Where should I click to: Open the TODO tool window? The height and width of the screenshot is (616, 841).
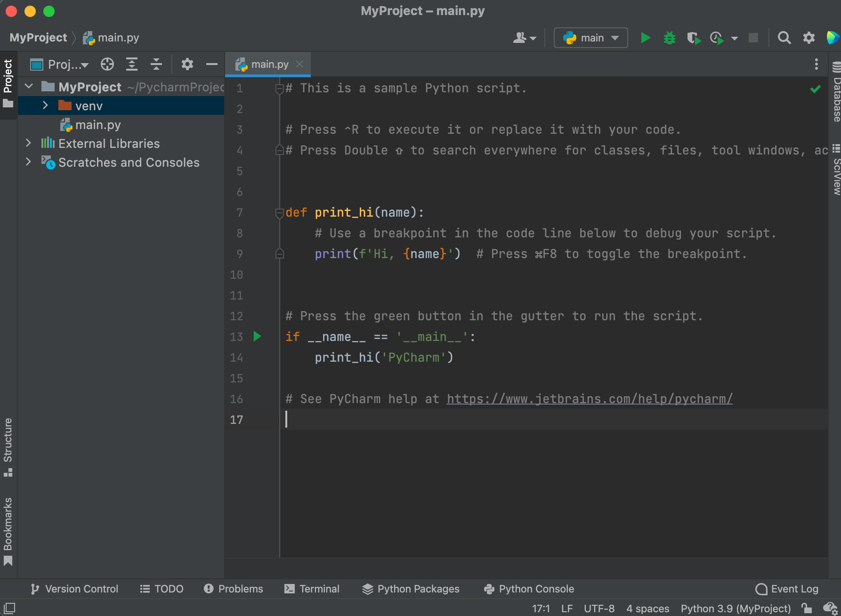coord(162,589)
